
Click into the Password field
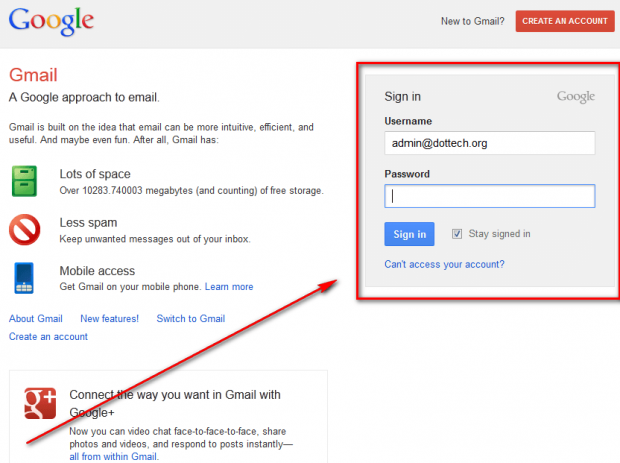click(x=490, y=196)
